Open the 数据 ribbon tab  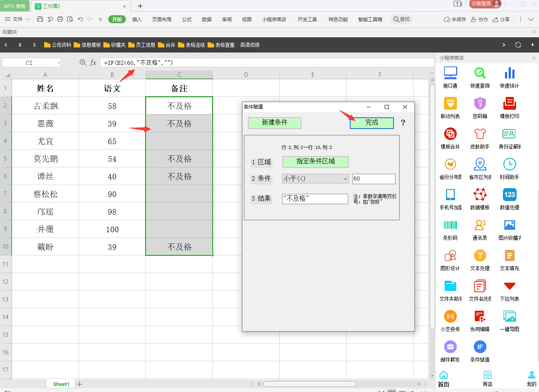[207, 19]
